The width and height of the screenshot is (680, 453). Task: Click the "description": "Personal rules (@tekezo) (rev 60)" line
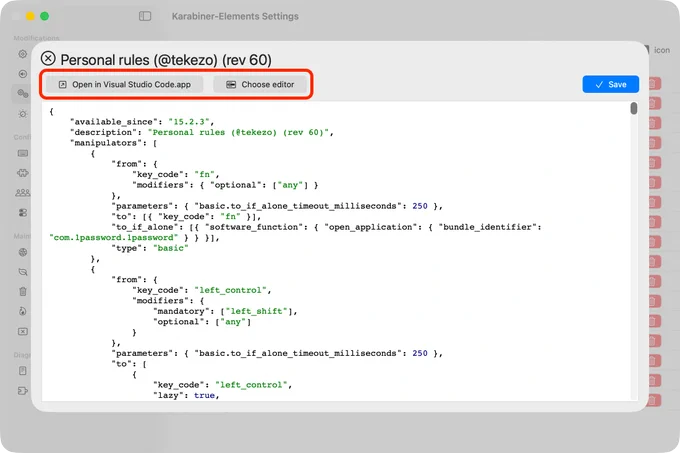click(202, 132)
